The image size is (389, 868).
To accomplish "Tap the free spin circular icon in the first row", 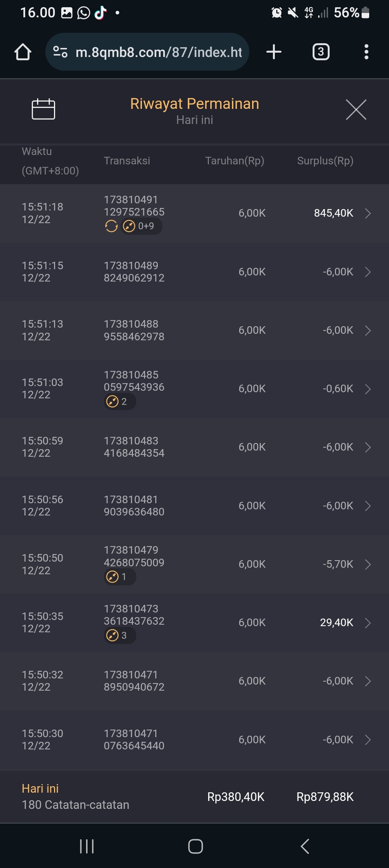I will [x=111, y=226].
